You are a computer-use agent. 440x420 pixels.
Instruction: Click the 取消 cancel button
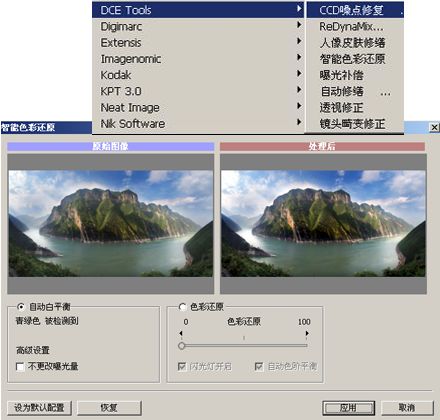407,408
